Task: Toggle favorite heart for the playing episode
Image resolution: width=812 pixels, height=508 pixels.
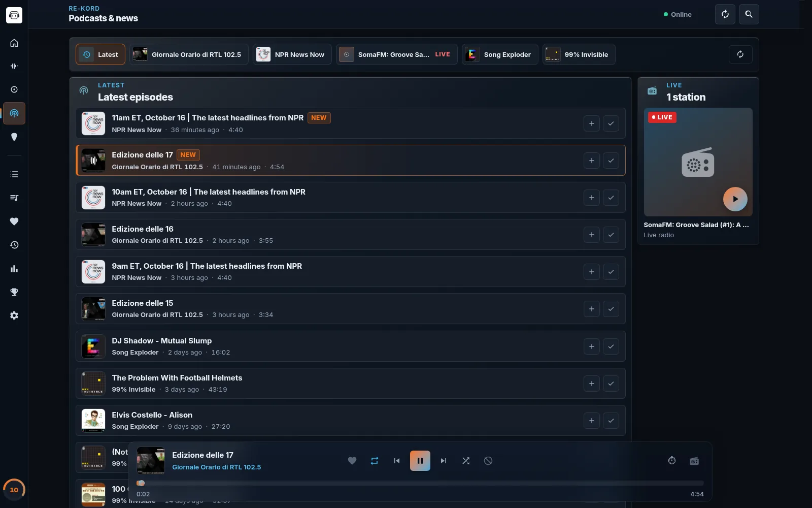Action: 352,461
